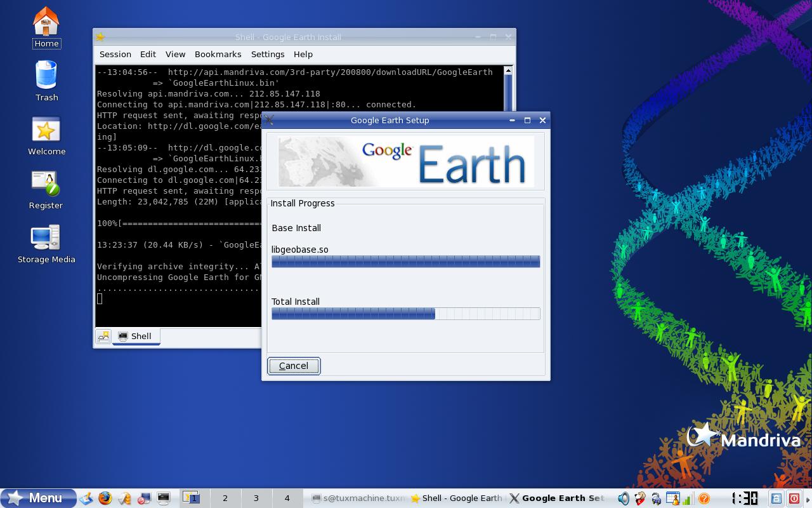Image resolution: width=812 pixels, height=508 pixels.
Task: Open the terminal monitor icon in the panel
Action: (164, 498)
